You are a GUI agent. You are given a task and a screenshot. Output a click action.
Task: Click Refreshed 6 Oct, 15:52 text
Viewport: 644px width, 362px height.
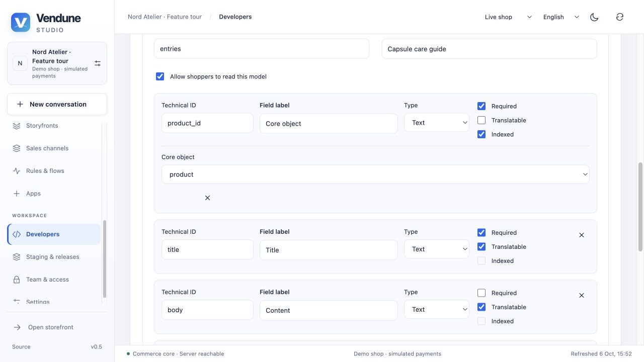coord(601,354)
